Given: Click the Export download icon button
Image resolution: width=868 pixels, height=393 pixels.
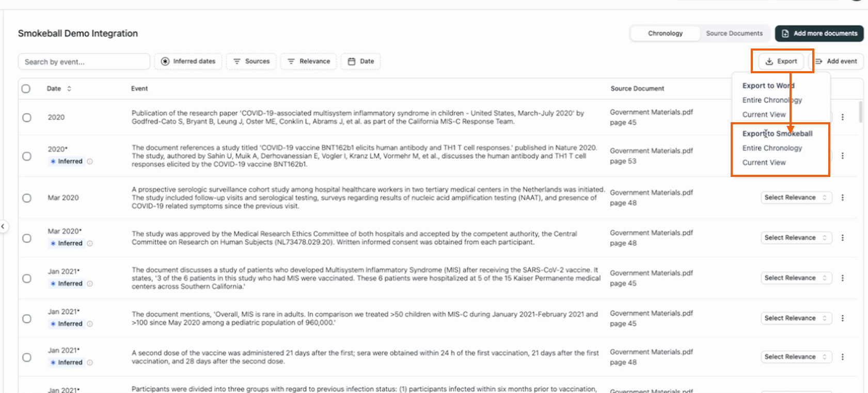Looking at the screenshot, I should point(781,61).
